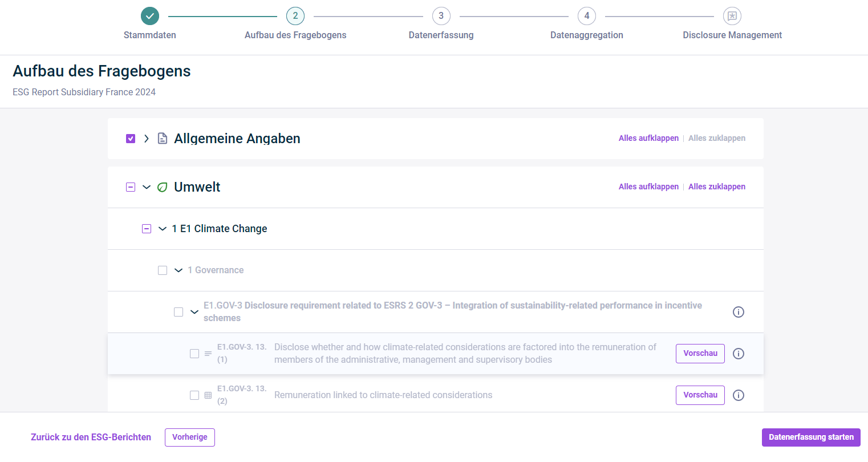The image size is (868, 462).
Task: Click the 'Aufbau des Fragebogens' page heading
Action: [x=102, y=71]
